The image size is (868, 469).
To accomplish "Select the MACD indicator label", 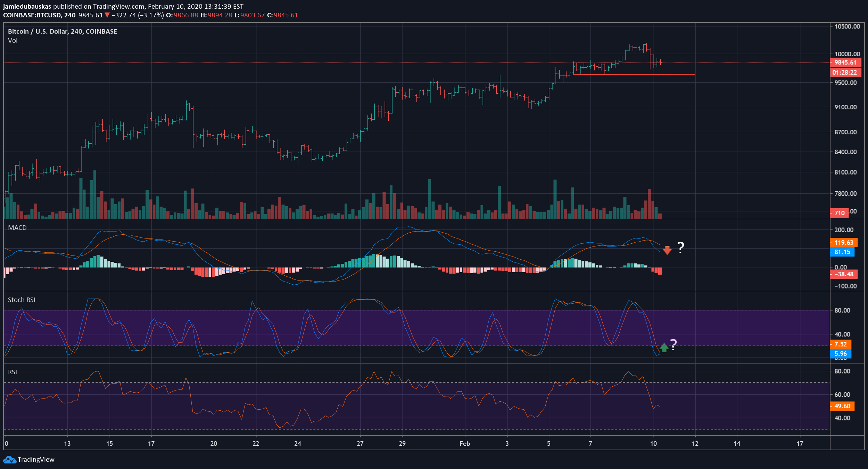I will [x=17, y=228].
